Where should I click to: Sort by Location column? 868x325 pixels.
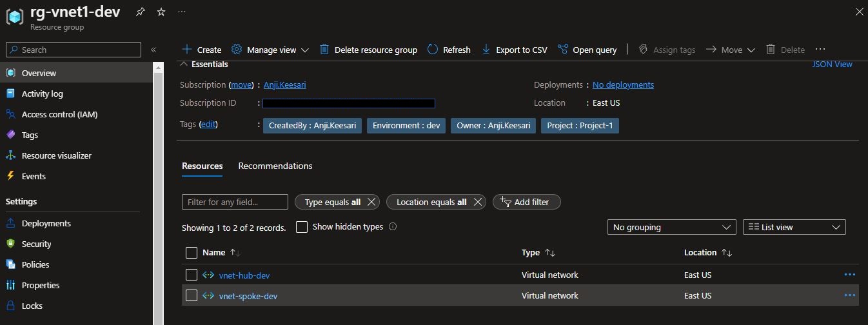(x=707, y=253)
